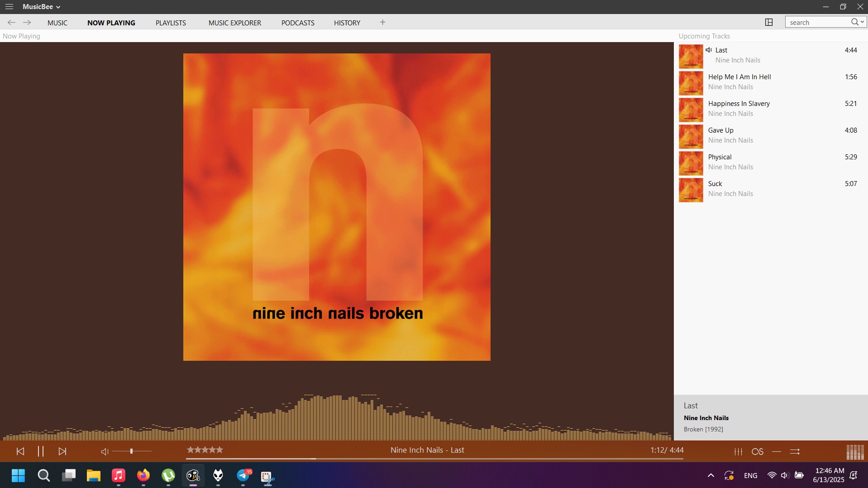Click the volume slider
868x488 pixels.
click(132, 451)
